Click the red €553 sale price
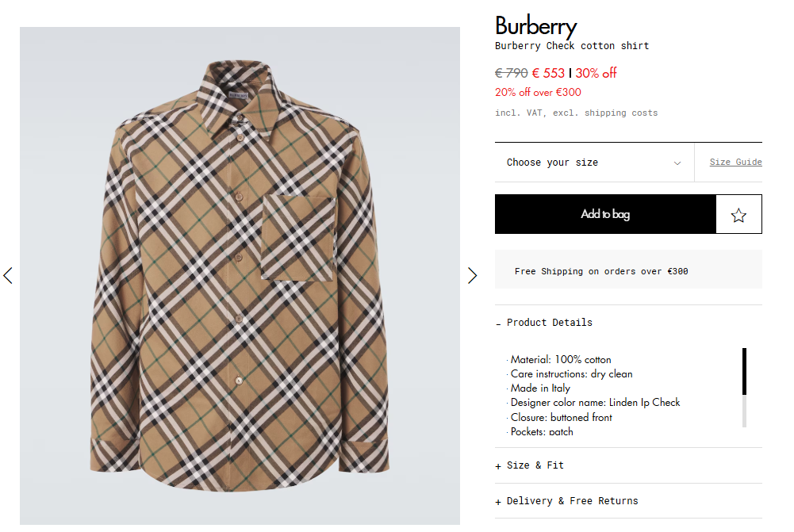 coord(548,73)
